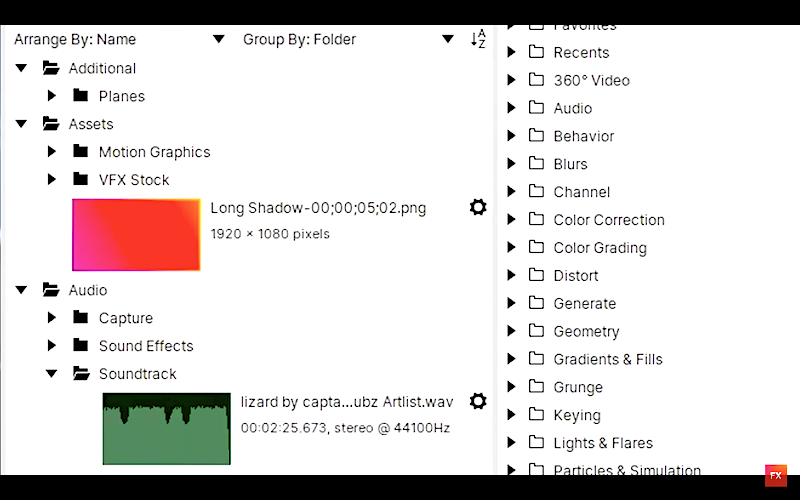This screenshot has height=500, width=800.
Task: Click the Generate folder icon
Action: click(x=536, y=303)
